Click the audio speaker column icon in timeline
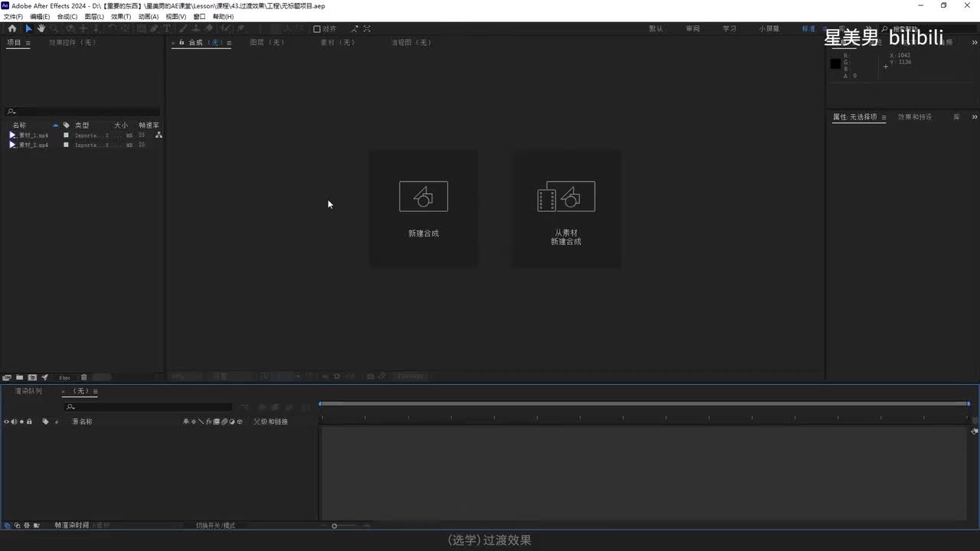Image resolution: width=980 pixels, height=551 pixels. point(14,422)
